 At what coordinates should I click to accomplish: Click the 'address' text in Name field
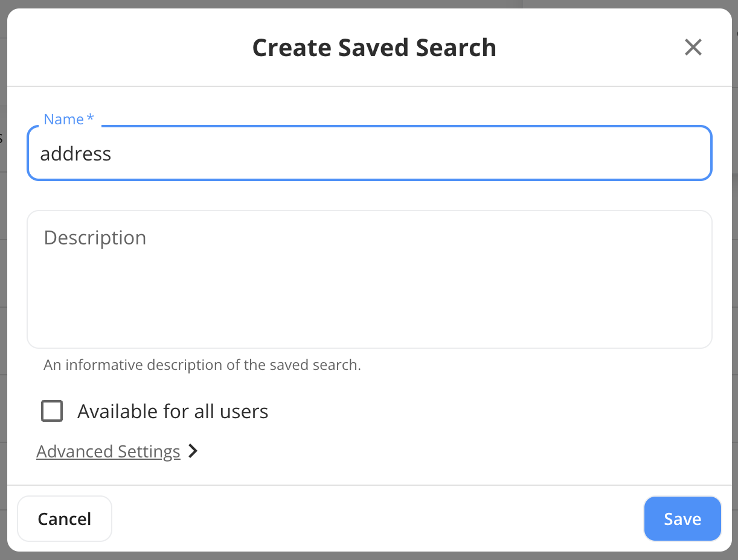[x=75, y=154]
